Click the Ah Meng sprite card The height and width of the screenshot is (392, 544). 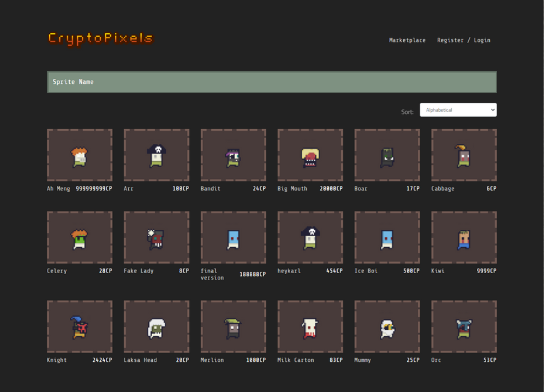[x=80, y=155]
